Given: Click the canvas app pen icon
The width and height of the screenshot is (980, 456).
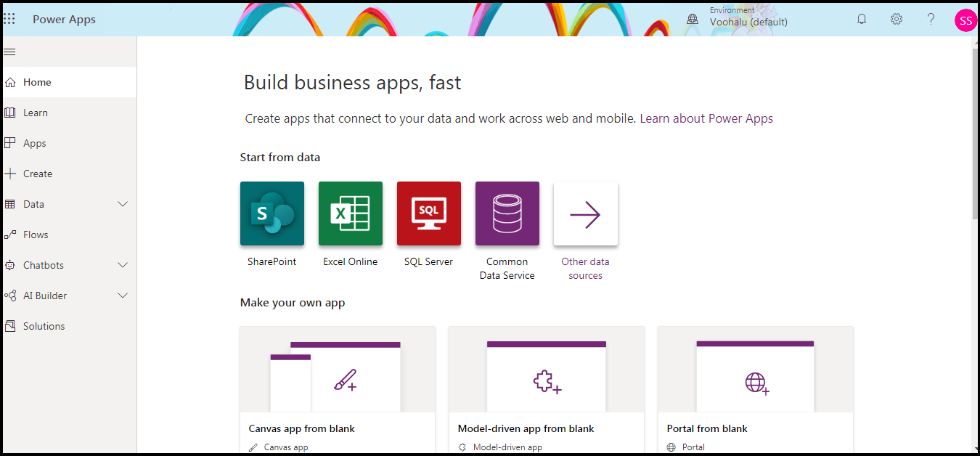Looking at the screenshot, I should [345, 380].
